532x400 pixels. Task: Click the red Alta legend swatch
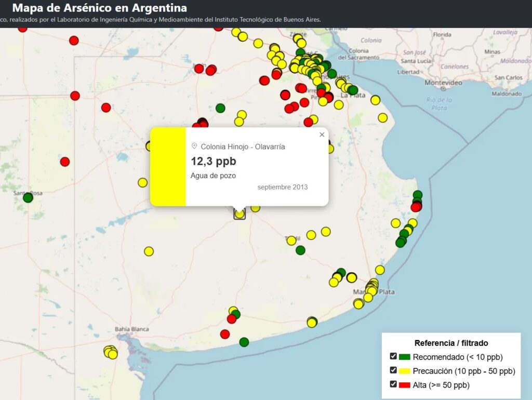pos(405,385)
